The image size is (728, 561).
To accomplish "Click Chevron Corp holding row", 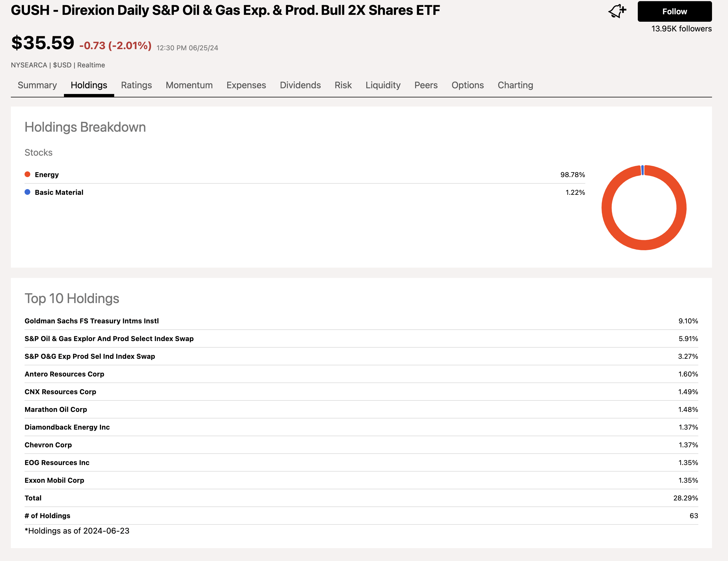I will [48, 445].
